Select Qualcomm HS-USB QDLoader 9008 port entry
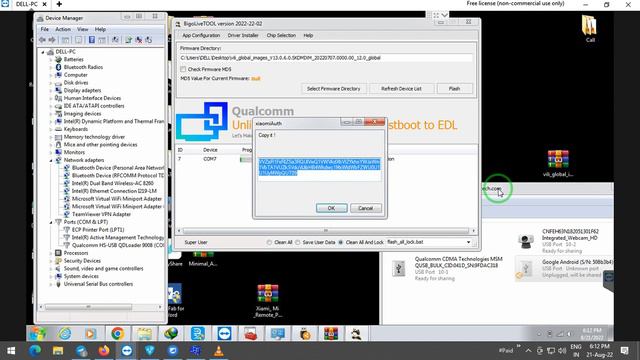 pyautogui.click(x=118, y=245)
